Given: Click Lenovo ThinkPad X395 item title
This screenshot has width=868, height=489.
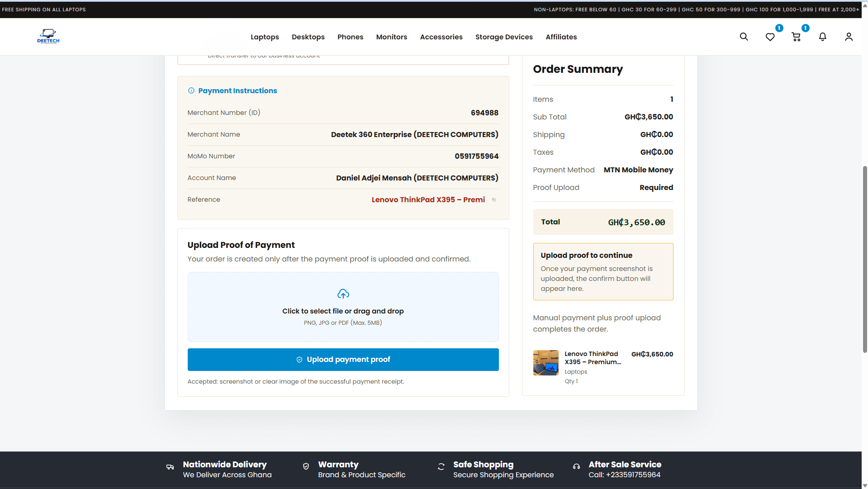Looking at the screenshot, I should tap(593, 358).
